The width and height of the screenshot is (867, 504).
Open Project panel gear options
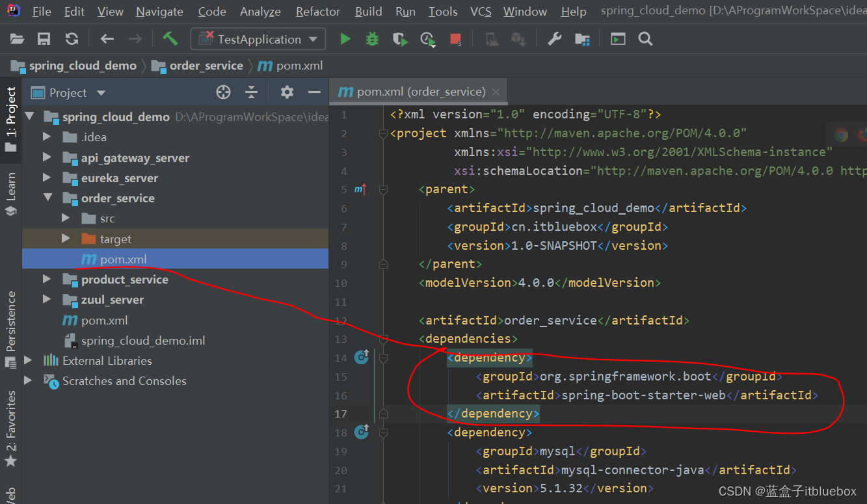[287, 92]
